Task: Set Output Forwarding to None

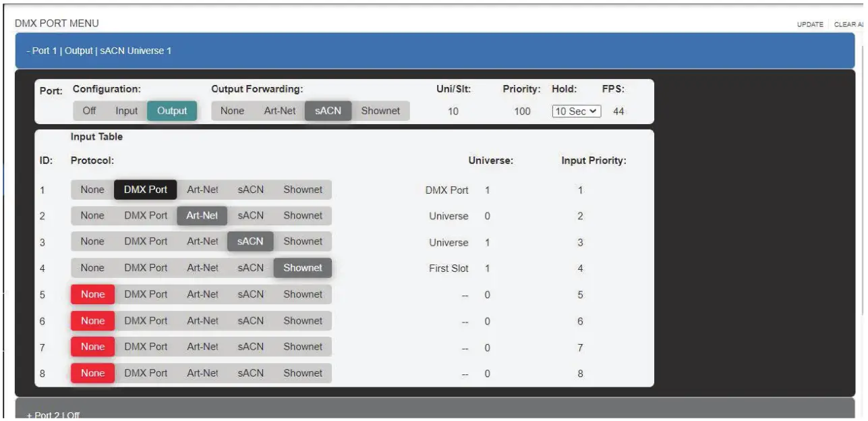Action: coord(231,110)
